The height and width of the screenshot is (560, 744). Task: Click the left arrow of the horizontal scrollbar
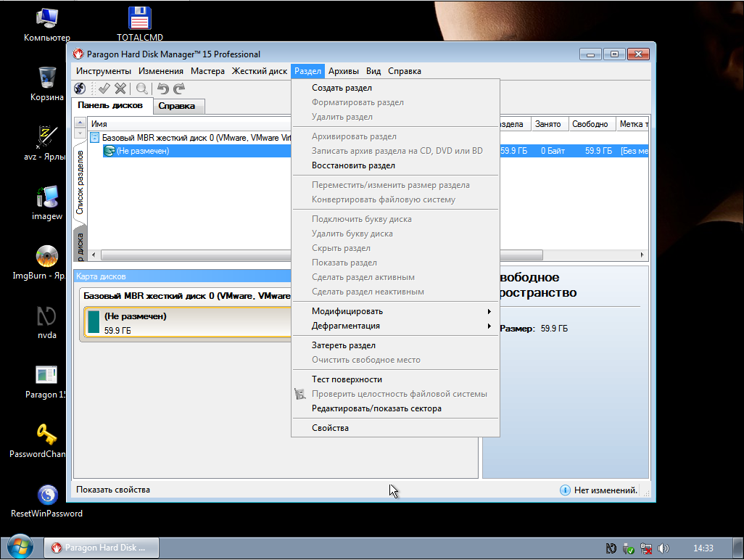[x=94, y=255]
